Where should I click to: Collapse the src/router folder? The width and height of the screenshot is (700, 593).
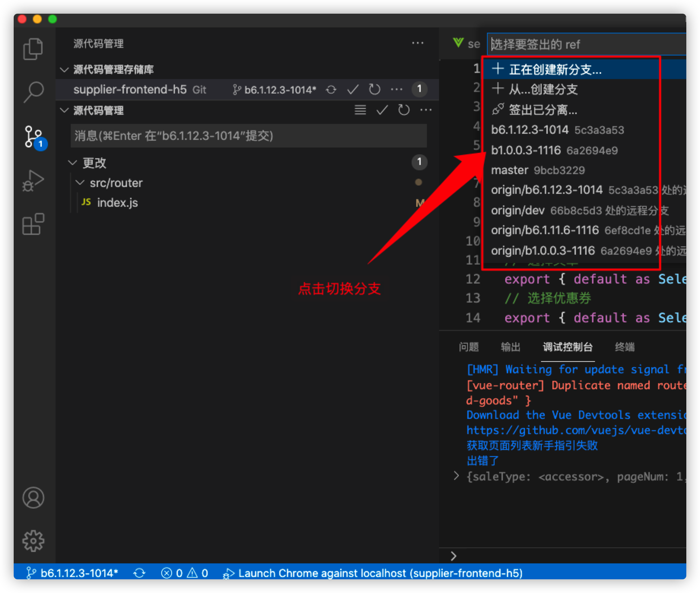click(x=80, y=183)
